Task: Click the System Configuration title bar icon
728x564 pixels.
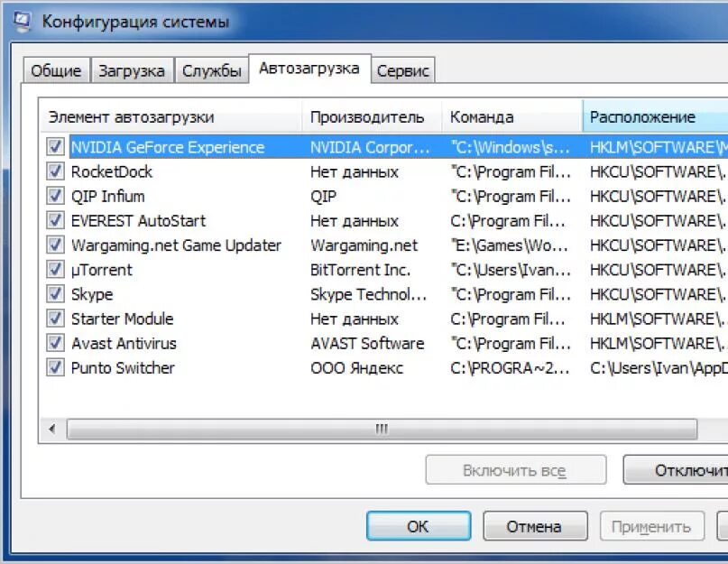Action: point(22,22)
